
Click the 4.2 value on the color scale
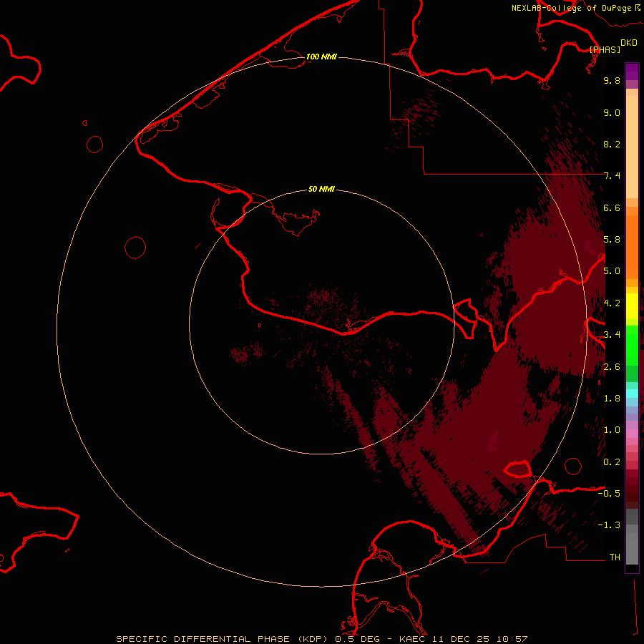coord(612,303)
